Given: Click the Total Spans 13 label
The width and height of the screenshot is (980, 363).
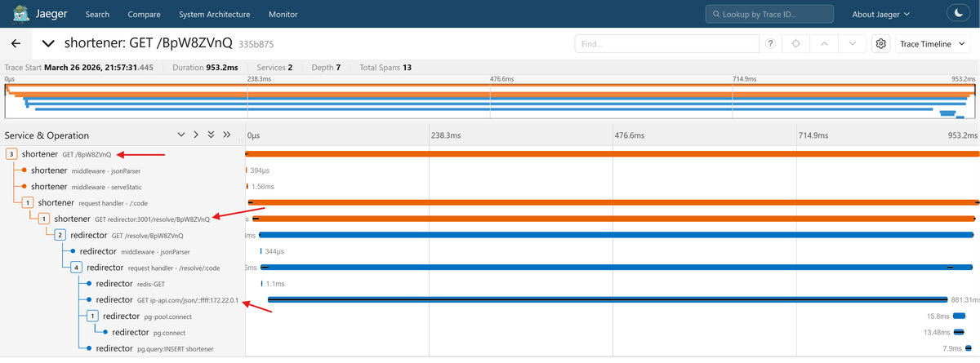Looking at the screenshot, I should 385,67.
